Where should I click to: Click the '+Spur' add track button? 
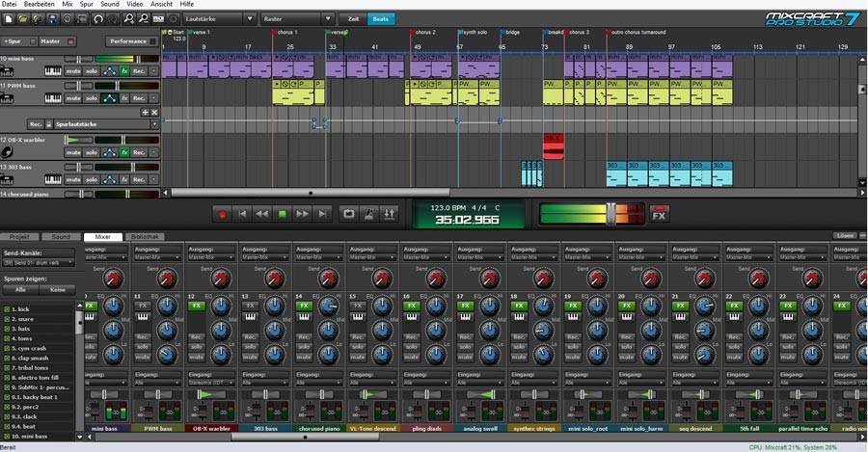pos(14,41)
